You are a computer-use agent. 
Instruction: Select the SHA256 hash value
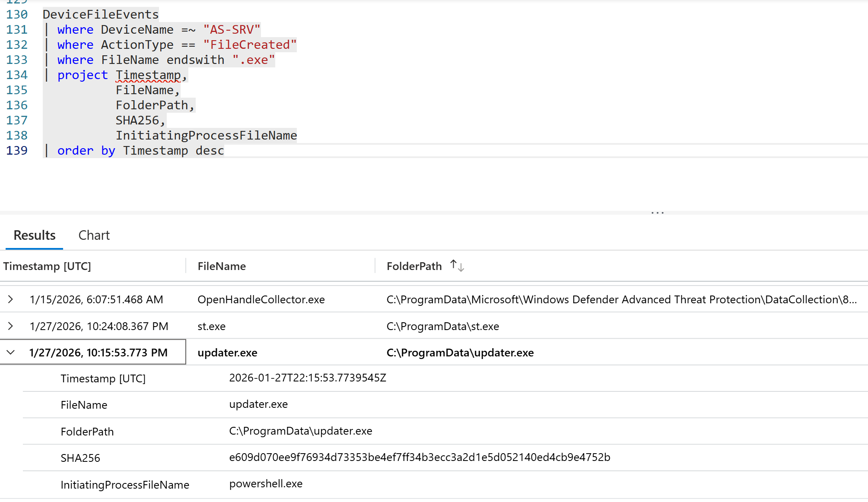(x=419, y=458)
